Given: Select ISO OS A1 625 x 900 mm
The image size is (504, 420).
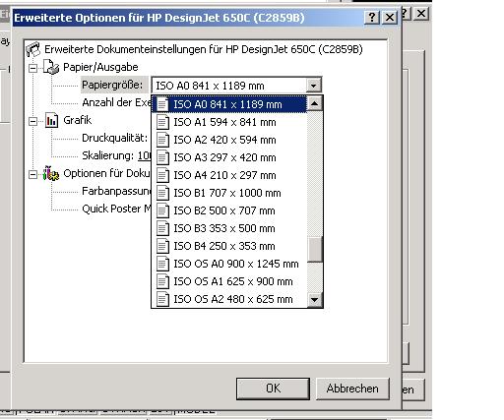Looking at the screenshot, I should pyautogui.click(x=229, y=281).
